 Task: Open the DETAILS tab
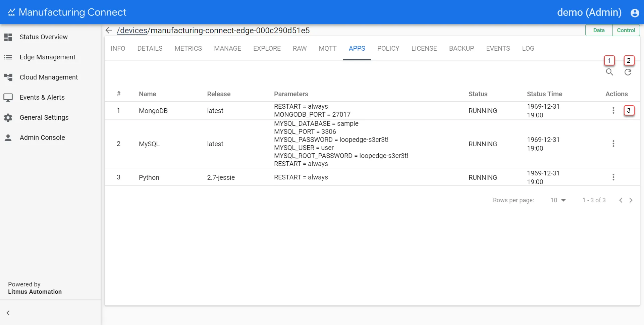click(150, 49)
